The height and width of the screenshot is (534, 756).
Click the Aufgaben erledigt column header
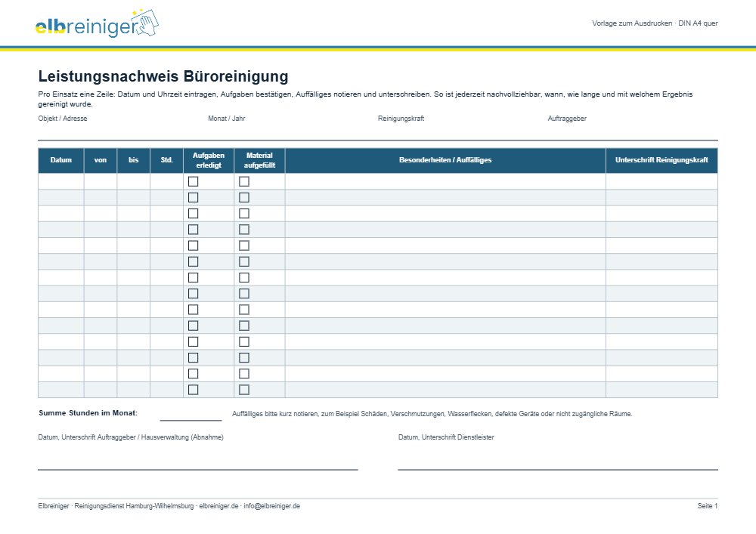click(209, 160)
